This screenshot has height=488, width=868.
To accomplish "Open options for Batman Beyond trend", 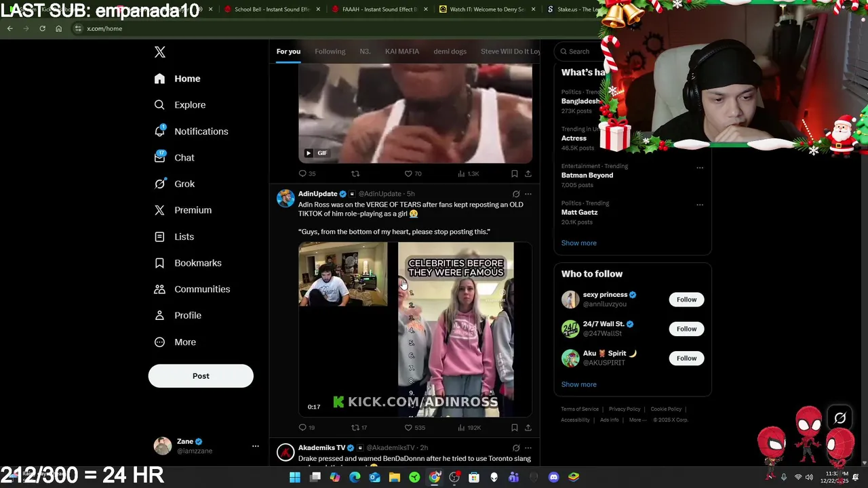I will (700, 168).
